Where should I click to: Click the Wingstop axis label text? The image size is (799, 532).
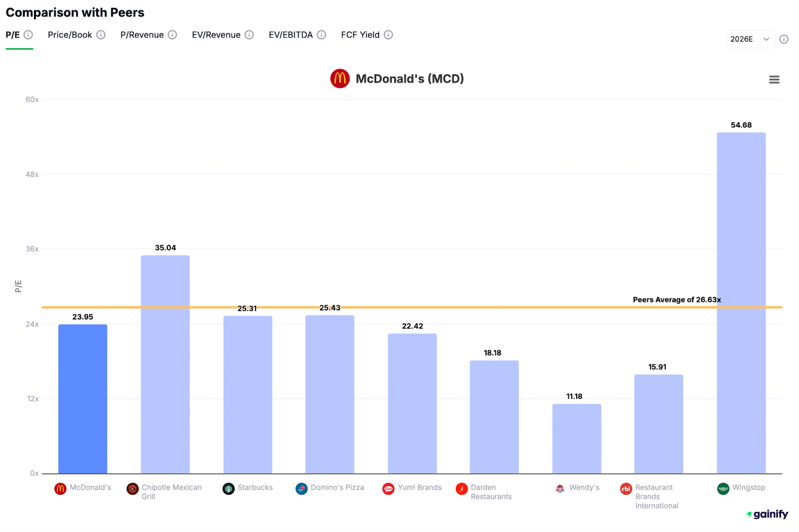tap(749, 488)
